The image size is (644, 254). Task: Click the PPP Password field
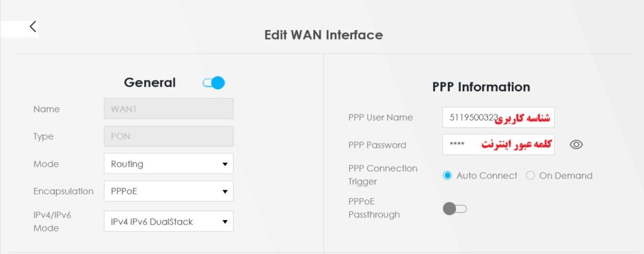tap(498, 145)
